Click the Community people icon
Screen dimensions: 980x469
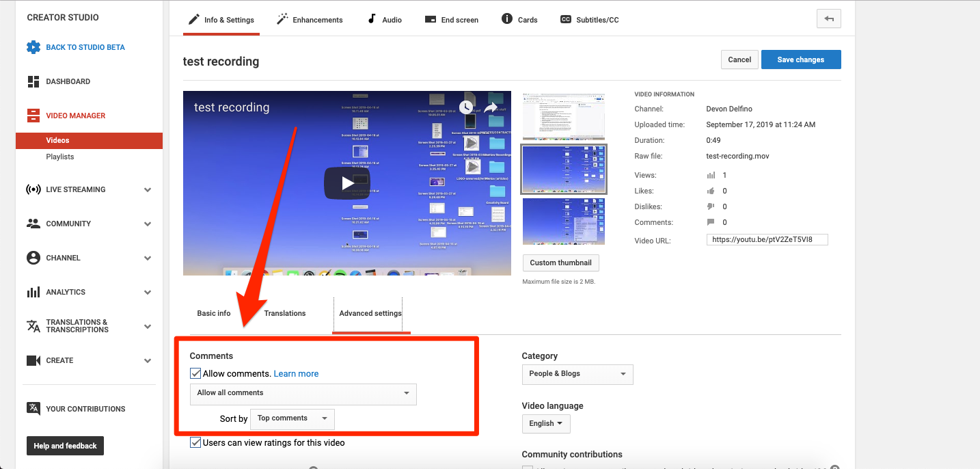tap(33, 224)
